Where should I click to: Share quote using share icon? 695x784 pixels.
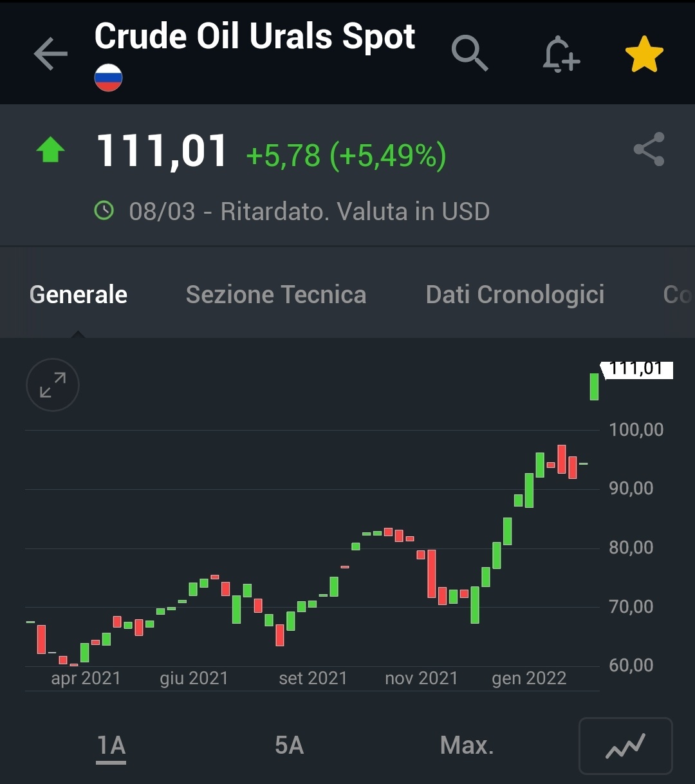[649, 149]
